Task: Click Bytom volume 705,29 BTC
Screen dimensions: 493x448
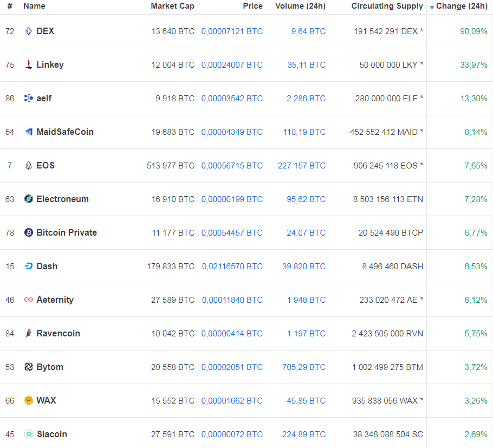Action: pos(304,367)
